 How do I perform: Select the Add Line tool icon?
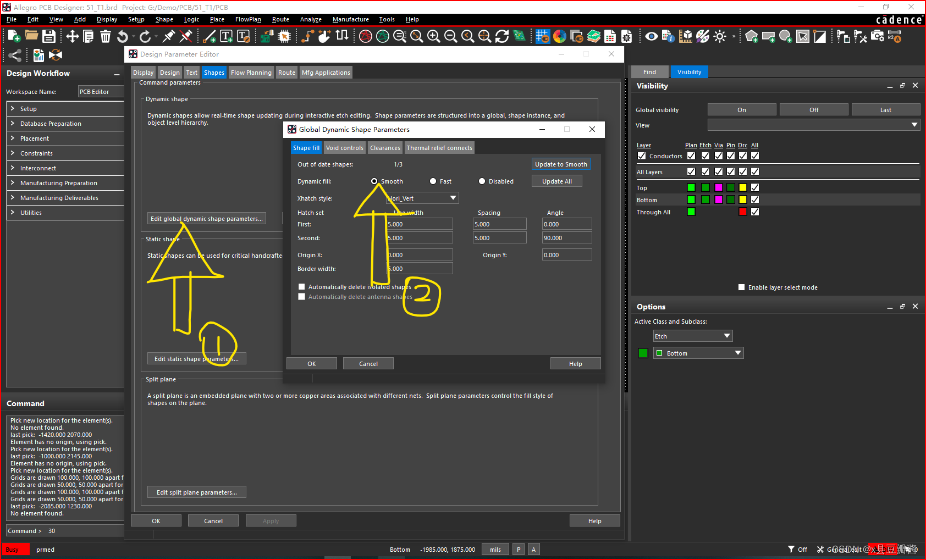tap(210, 36)
